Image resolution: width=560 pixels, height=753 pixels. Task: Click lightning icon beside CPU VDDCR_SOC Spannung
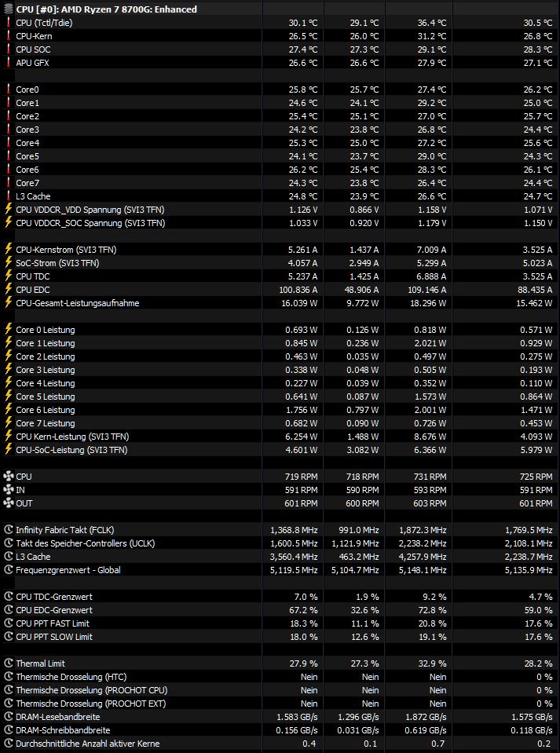pyautogui.click(x=8, y=223)
